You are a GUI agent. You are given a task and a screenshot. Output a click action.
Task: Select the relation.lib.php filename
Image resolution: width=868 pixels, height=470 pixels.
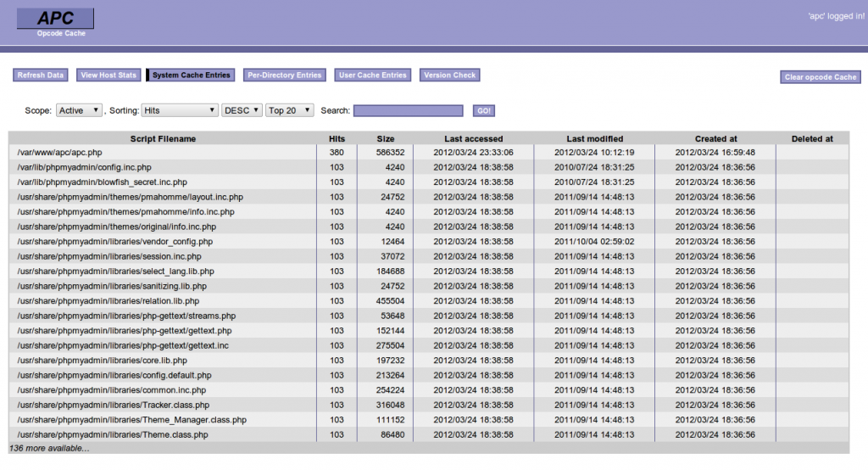tap(108, 301)
